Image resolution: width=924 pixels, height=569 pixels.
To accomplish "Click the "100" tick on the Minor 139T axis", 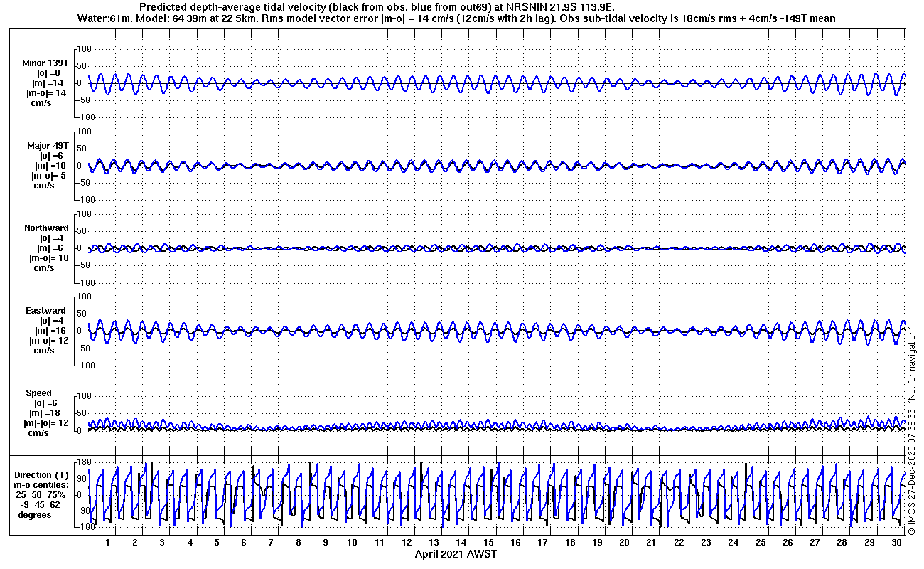I will (84, 48).
